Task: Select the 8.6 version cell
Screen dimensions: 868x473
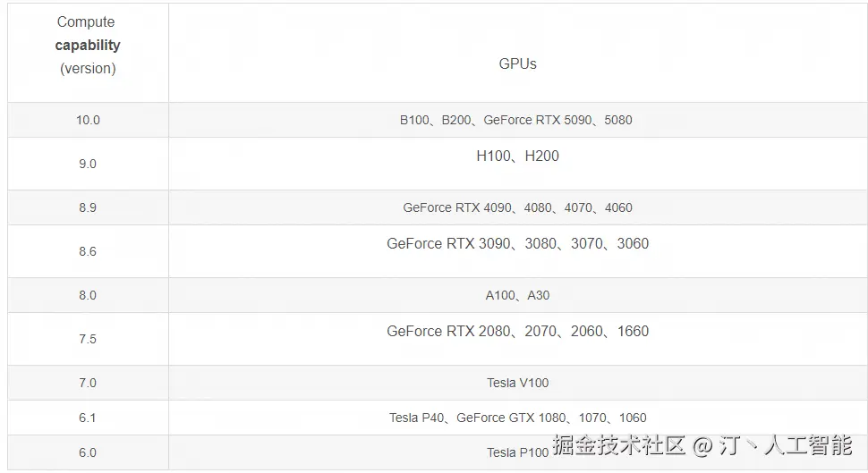Action: pyautogui.click(x=88, y=251)
